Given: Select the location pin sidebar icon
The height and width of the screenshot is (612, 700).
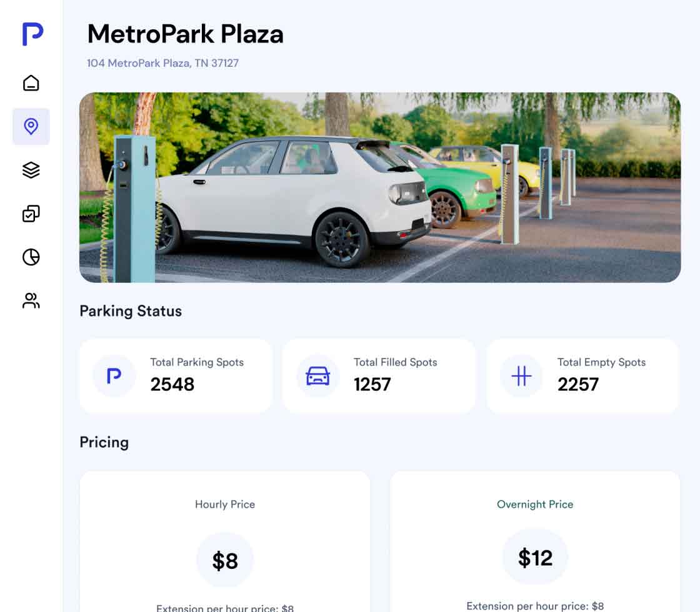Looking at the screenshot, I should pos(31,127).
